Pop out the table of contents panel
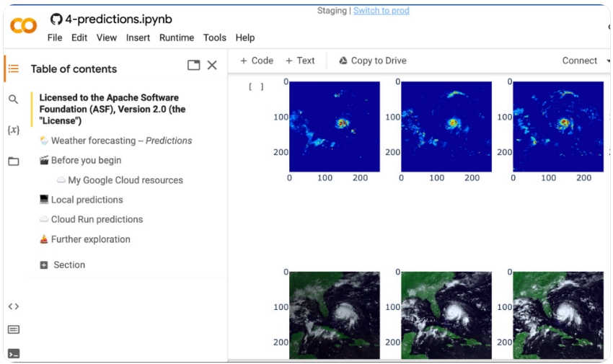Screen dimensions: 613x364 [x=193, y=66]
